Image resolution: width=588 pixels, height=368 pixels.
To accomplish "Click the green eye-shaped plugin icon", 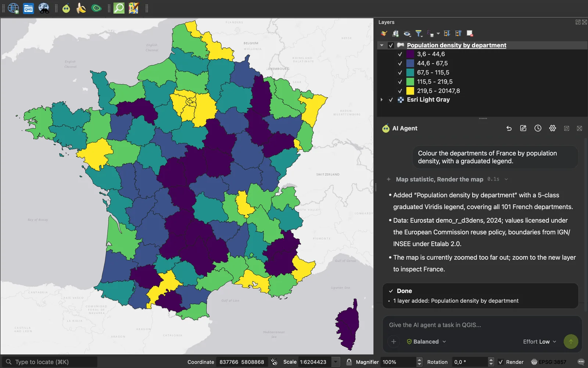I will pyautogui.click(x=96, y=8).
